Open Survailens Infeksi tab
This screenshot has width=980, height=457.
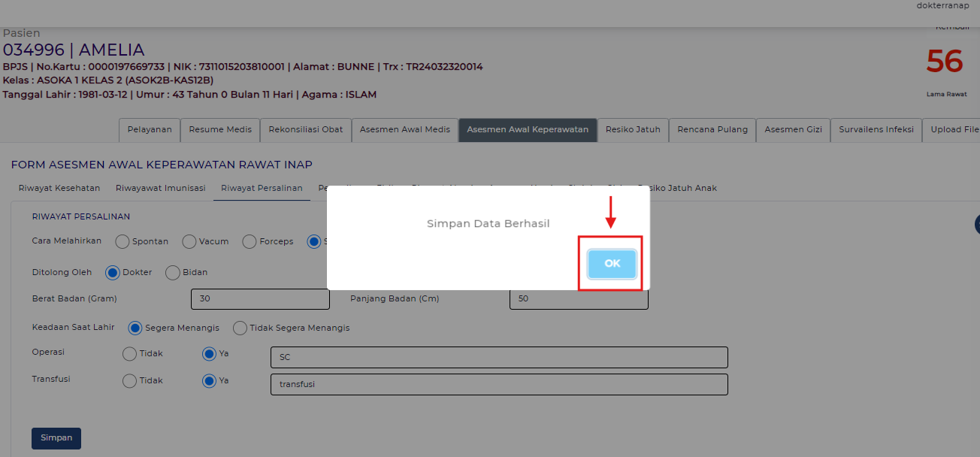click(876, 129)
